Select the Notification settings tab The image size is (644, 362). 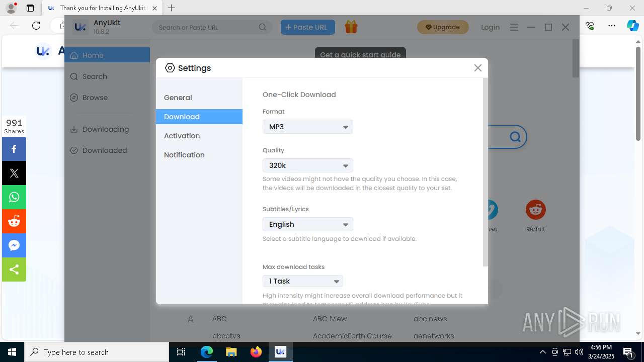[199, 155]
